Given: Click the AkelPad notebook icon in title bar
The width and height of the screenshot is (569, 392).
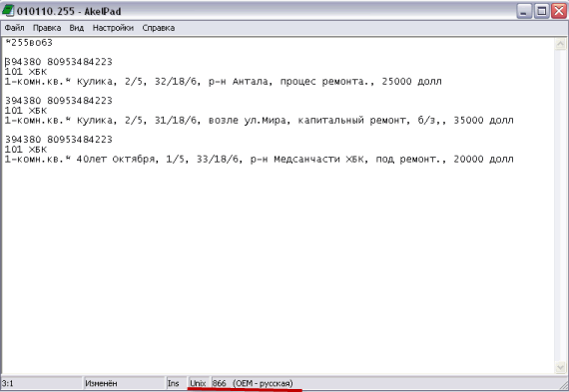Looking at the screenshot, I should tap(8, 11).
